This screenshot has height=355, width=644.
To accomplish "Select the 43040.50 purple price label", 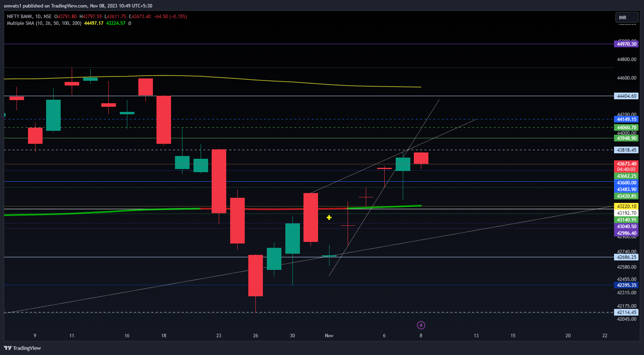I will [626, 227].
